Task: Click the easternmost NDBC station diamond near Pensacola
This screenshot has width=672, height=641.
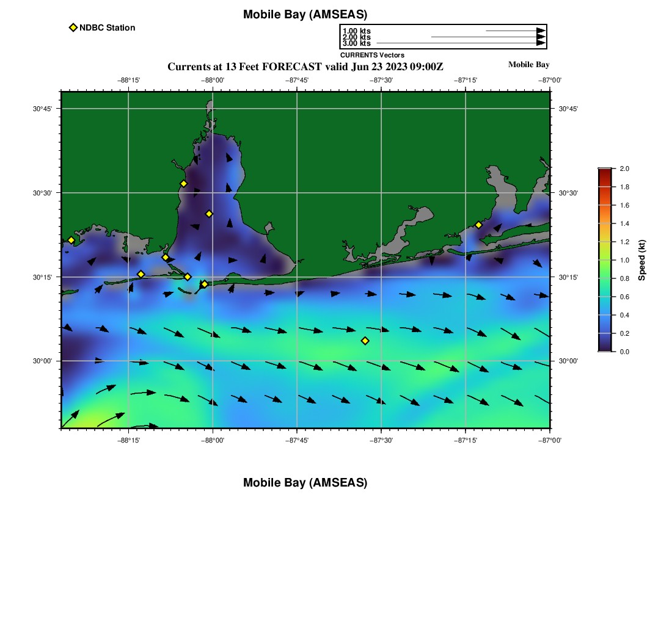Action: pos(478,225)
